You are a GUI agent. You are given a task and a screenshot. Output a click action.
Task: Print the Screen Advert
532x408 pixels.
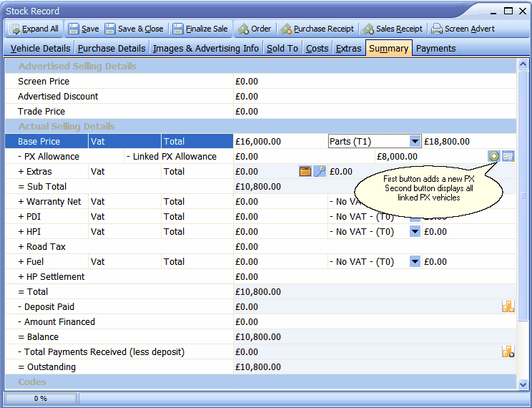(463, 29)
